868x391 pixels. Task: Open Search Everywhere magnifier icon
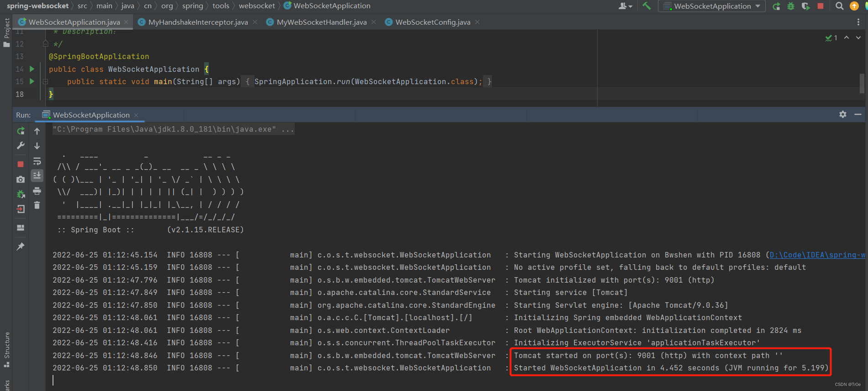point(840,6)
